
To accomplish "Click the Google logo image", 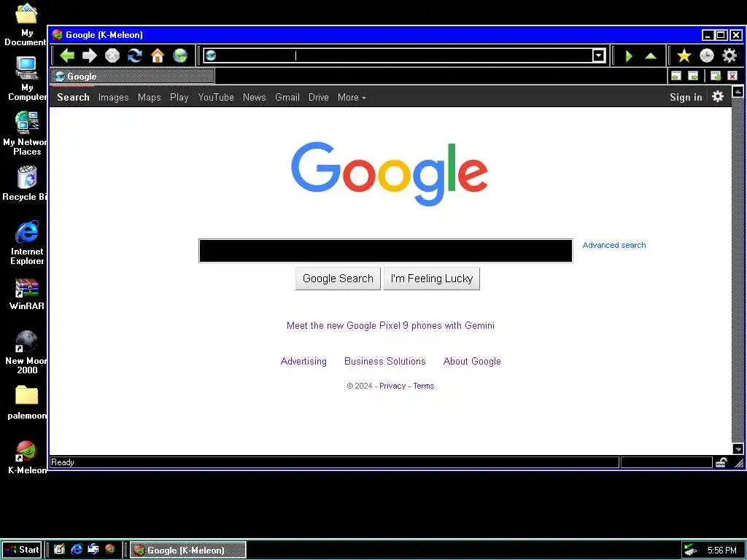I will click(x=390, y=174).
